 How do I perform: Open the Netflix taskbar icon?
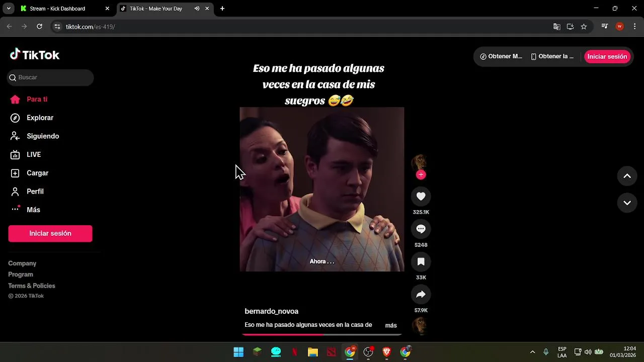click(x=294, y=352)
